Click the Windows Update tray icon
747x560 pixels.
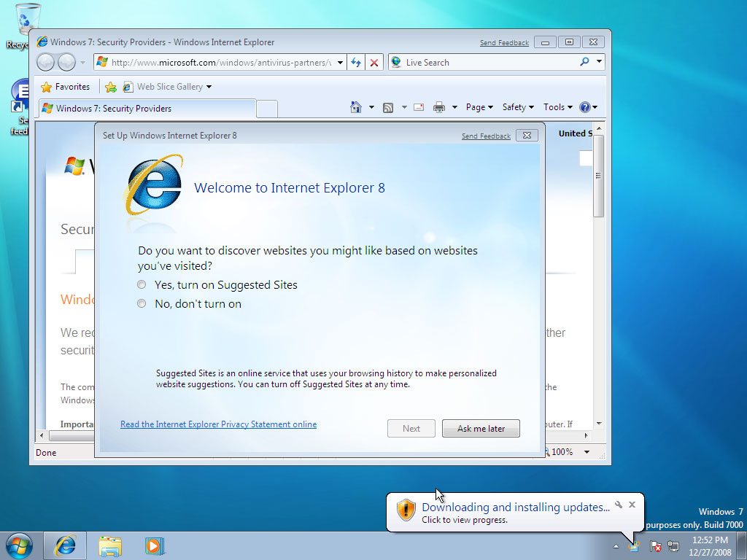pyautogui.click(x=634, y=547)
